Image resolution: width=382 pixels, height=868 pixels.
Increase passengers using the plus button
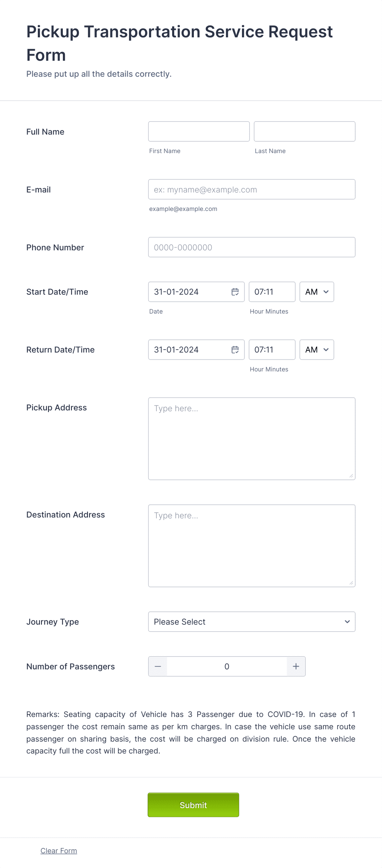[x=295, y=666]
